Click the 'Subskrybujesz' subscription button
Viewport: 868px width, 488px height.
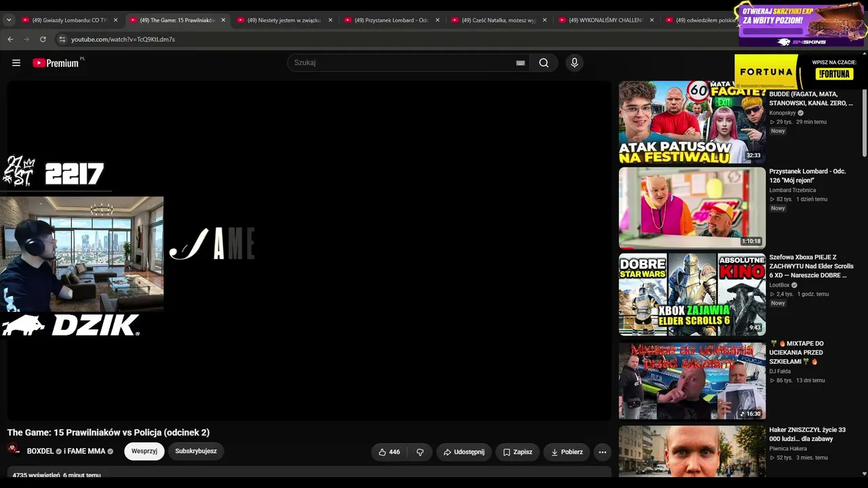coord(196,451)
